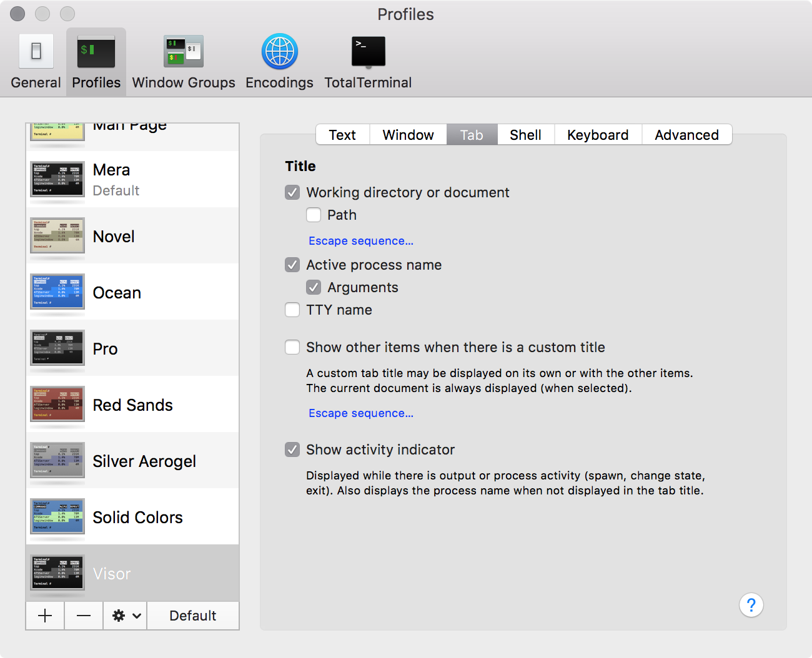Select the Pro profile thumbnail
The width and height of the screenshot is (812, 658).
click(57, 348)
